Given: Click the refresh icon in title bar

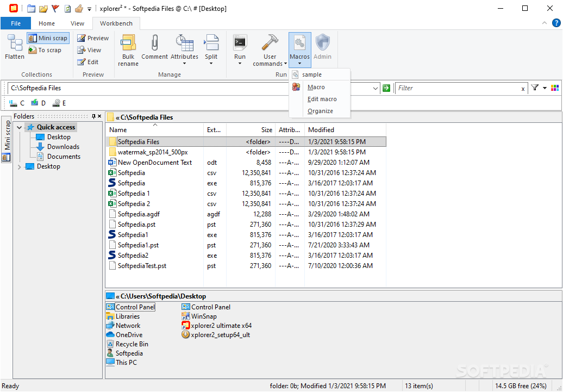Looking at the screenshot, I should pyautogui.click(x=67, y=9).
